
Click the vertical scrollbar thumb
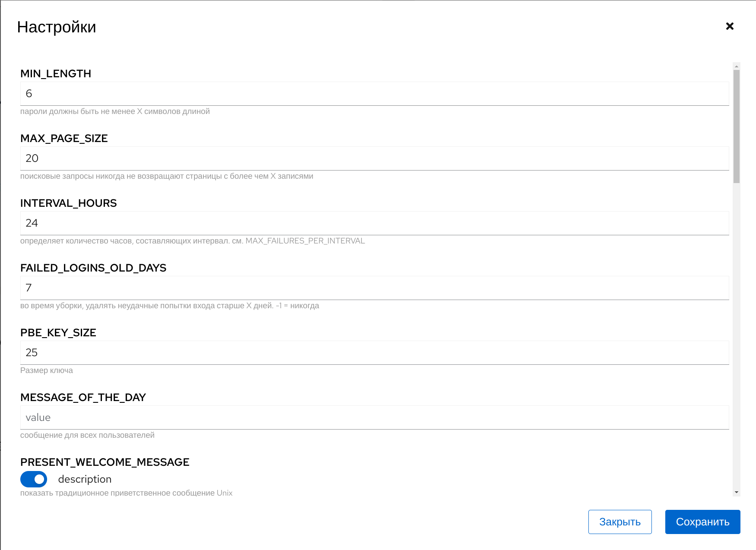click(737, 126)
